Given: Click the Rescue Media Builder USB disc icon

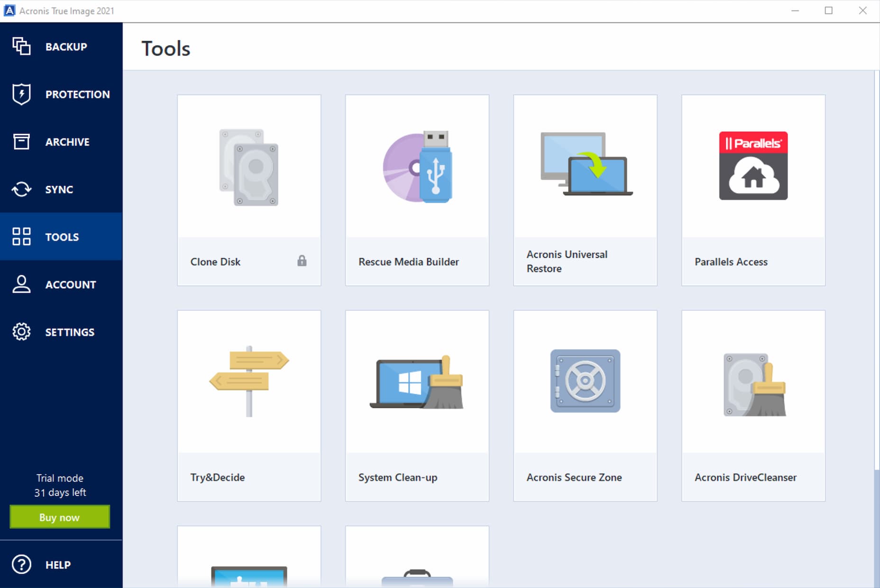Looking at the screenshot, I should tap(417, 167).
